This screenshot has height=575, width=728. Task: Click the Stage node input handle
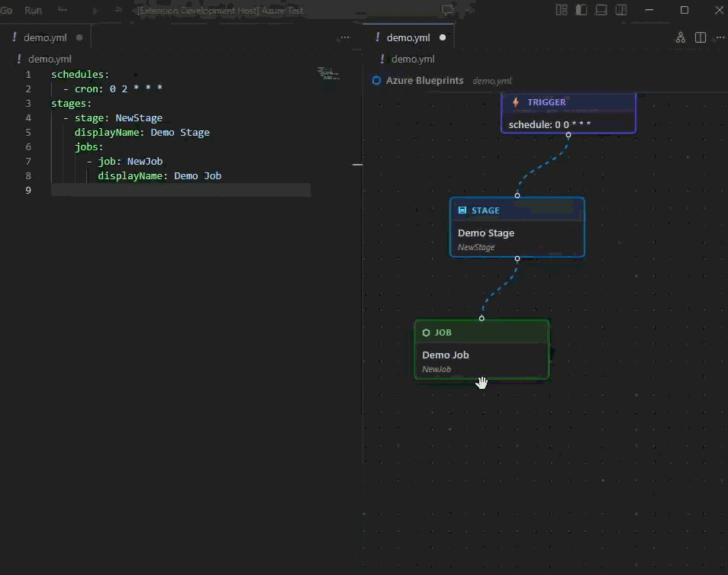point(517,195)
